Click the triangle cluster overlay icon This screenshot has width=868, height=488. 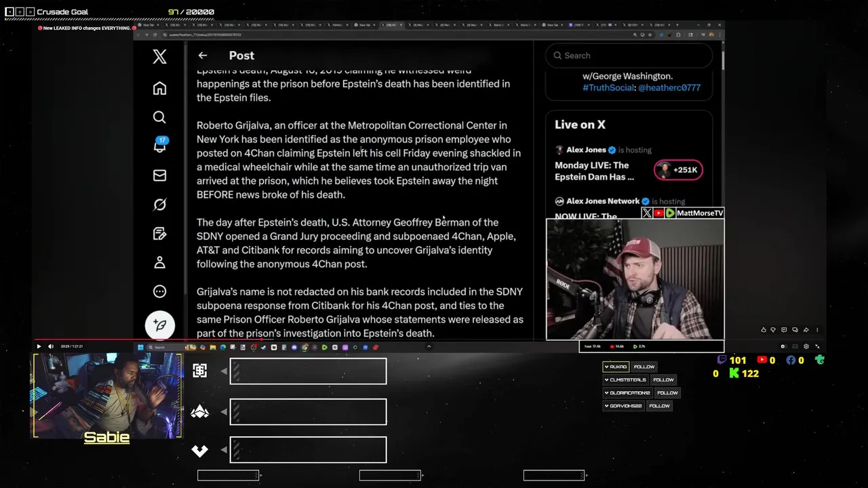click(x=200, y=411)
